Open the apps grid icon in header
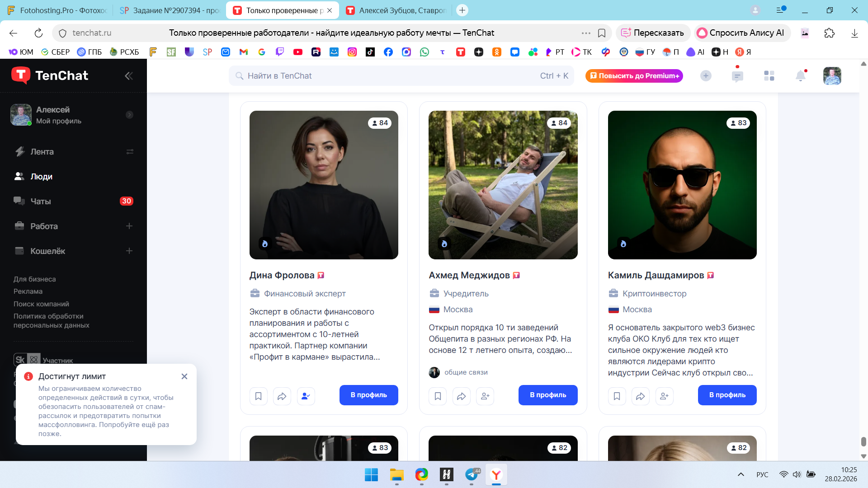Viewport: 868px width, 488px height. 769,76
